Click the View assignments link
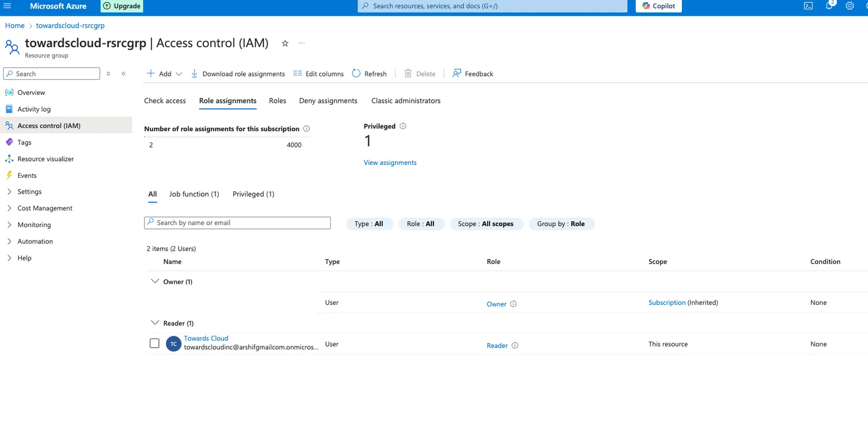This screenshot has height=434, width=868. (390, 163)
